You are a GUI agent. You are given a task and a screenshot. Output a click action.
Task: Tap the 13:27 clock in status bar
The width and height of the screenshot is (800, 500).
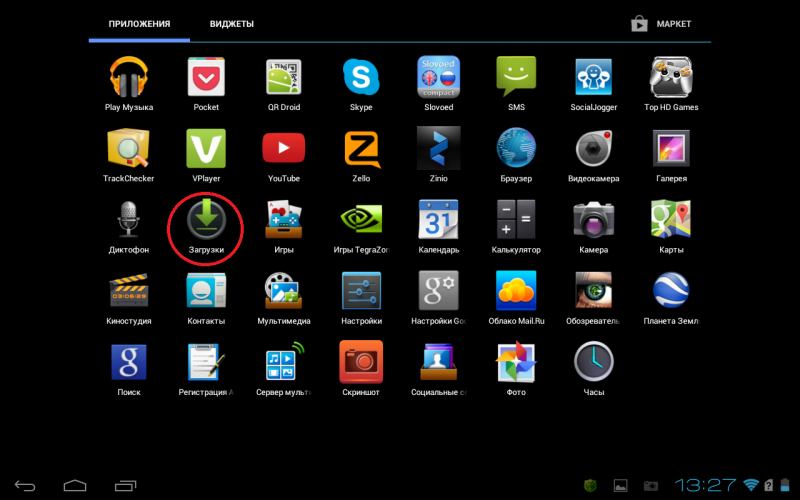pyautogui.click(x=705, y=485)
